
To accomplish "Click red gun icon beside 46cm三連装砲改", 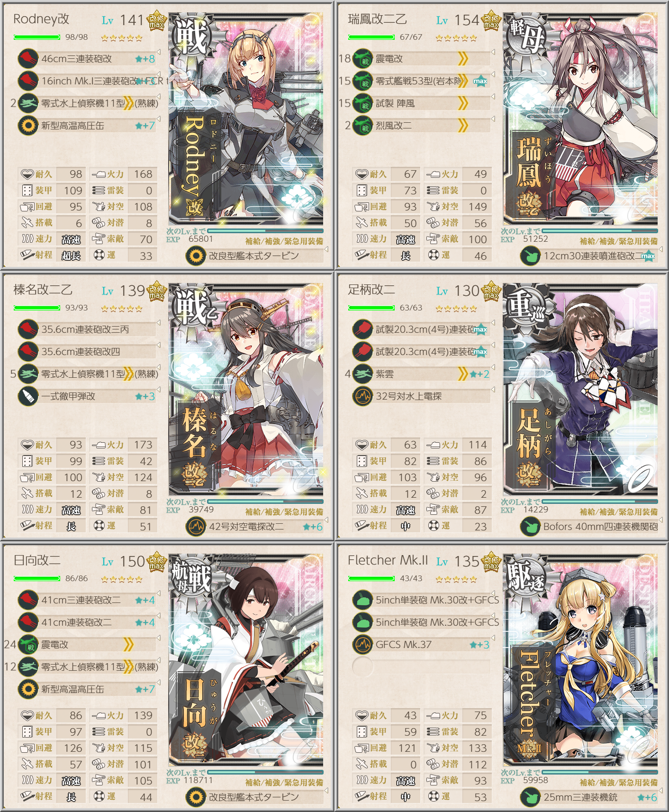I will 28,59.
